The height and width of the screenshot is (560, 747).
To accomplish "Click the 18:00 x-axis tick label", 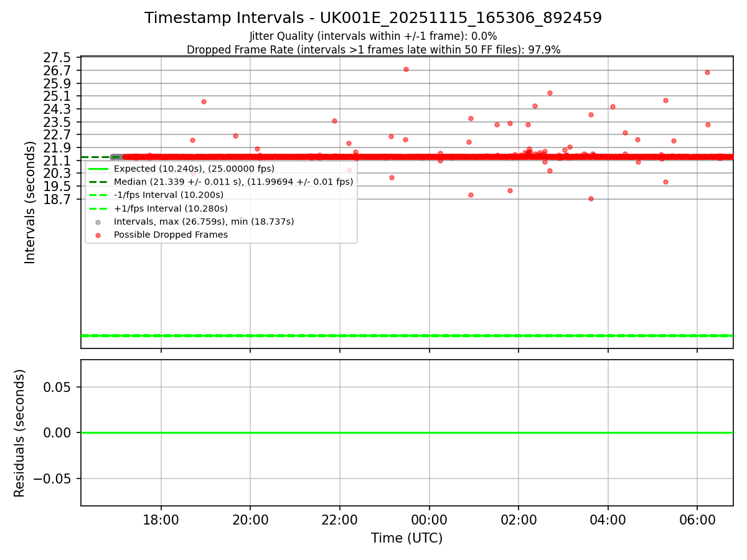I will coord(161,520).
